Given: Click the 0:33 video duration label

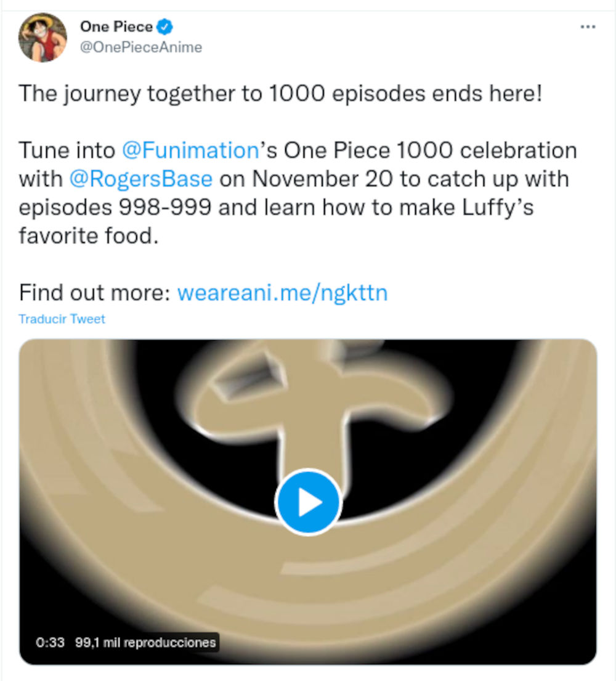Looking at the screenshot, I should pos(51,642).
